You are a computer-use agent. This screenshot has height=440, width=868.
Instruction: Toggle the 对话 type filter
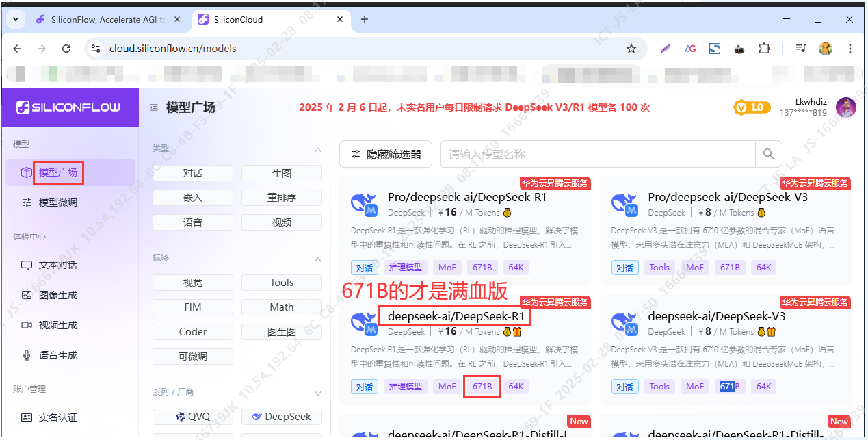coord(193,173)
